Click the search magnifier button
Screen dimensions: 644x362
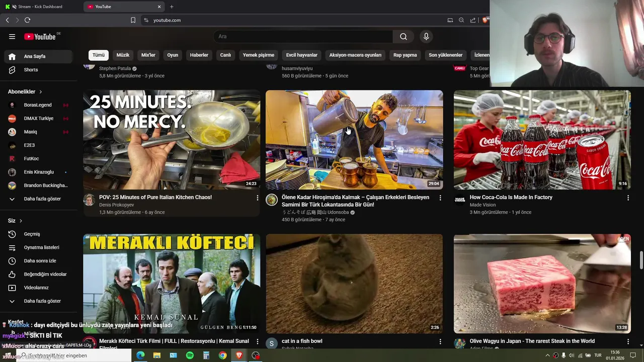[x=404, y=36]
